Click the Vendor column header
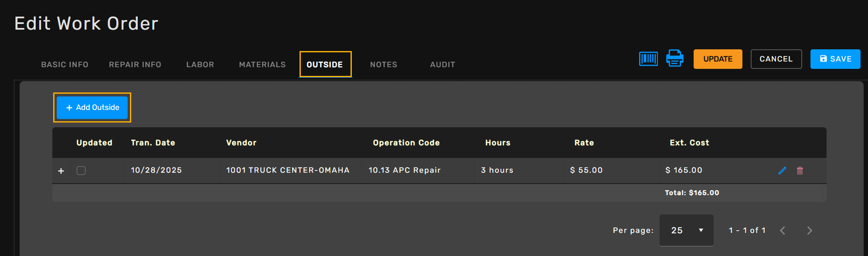This screenshot has width=868, height=256. pos(241,143)
